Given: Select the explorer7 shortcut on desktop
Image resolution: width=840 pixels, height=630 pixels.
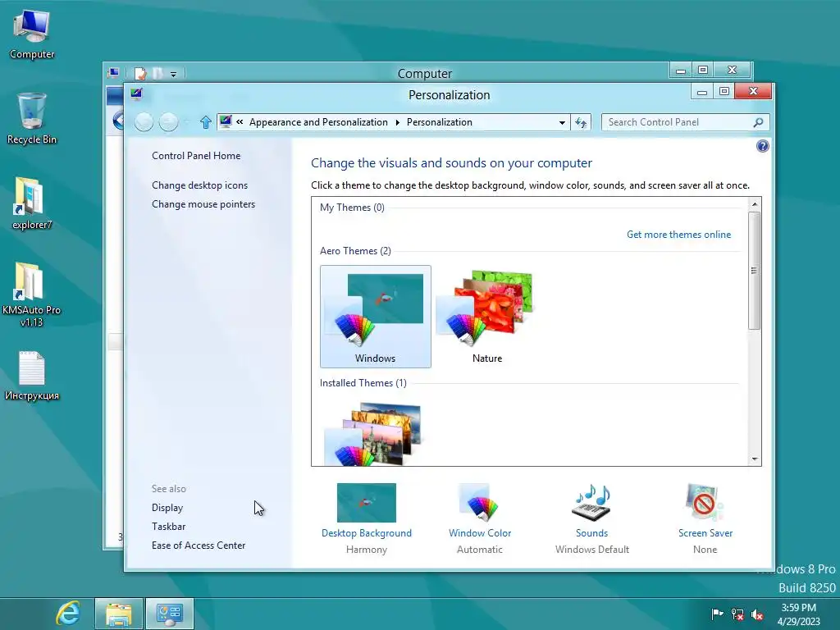Looking at the screenshot, I should click(32, 203).
